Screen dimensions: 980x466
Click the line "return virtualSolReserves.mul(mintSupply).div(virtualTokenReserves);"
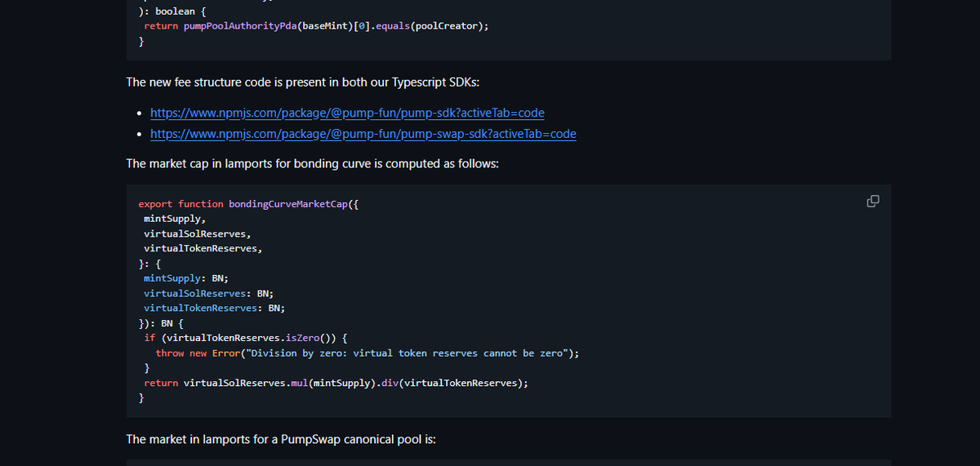[336, 383]
